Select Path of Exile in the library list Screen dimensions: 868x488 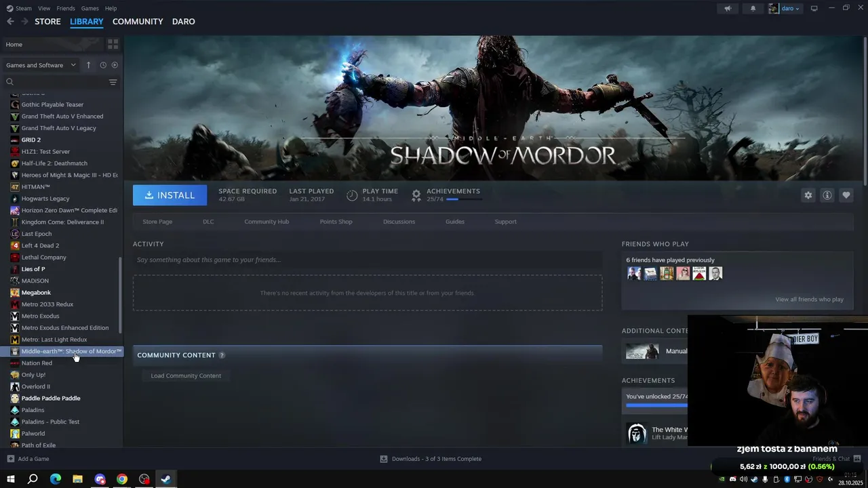coord(39,445)
